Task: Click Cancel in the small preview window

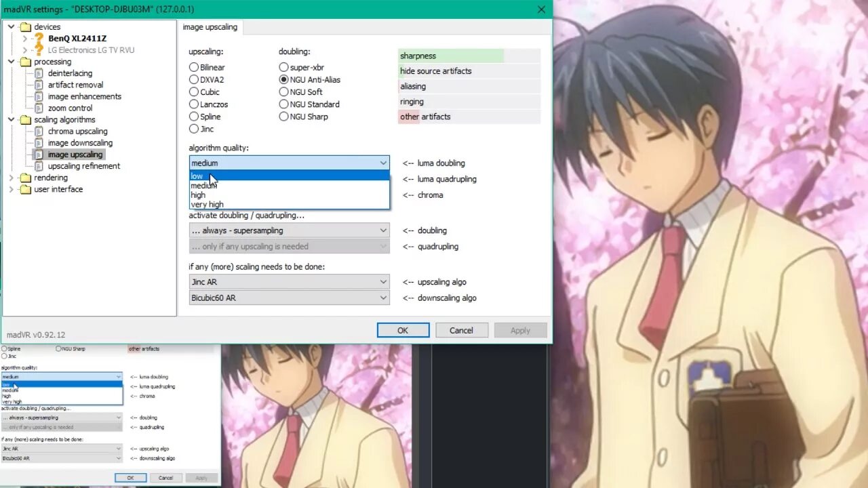Action: point(165,478)
